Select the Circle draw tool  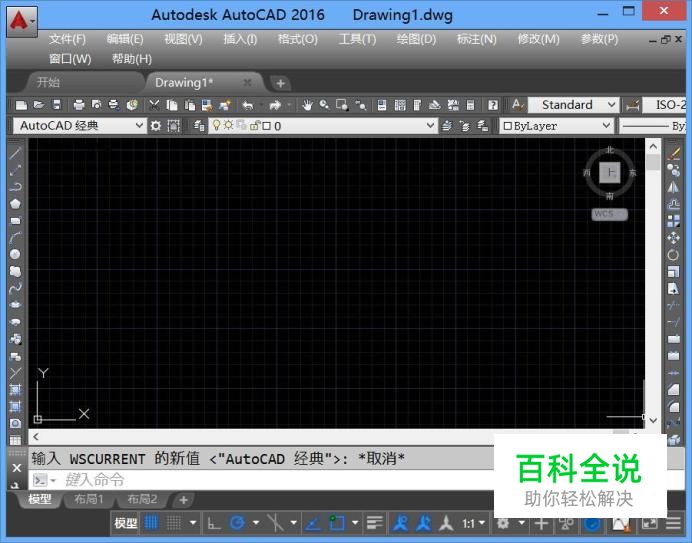pyautogui.click(x=15, y=255)
